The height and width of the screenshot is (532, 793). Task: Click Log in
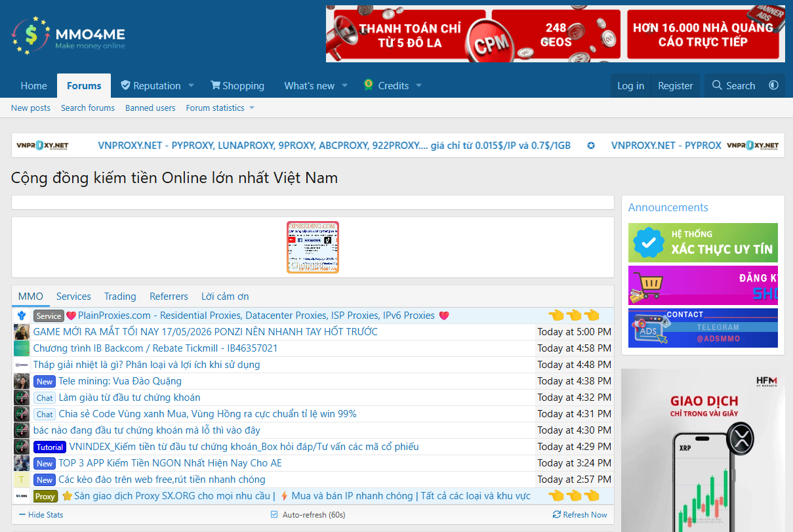(630, 85)
